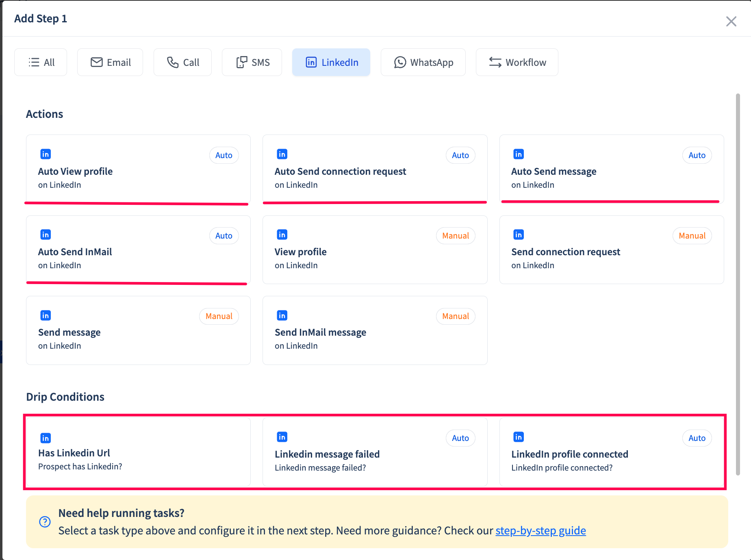Click LinkedIn icon on Linkedin message failed card
Screen dimensions: 751x560
(282, 437)
